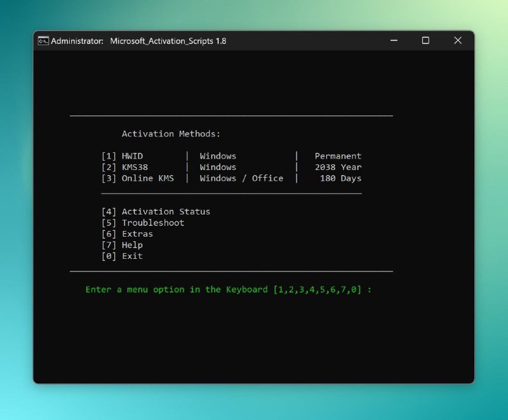Click the [7] Help option

pyautogui.click(x=122, y=245)
